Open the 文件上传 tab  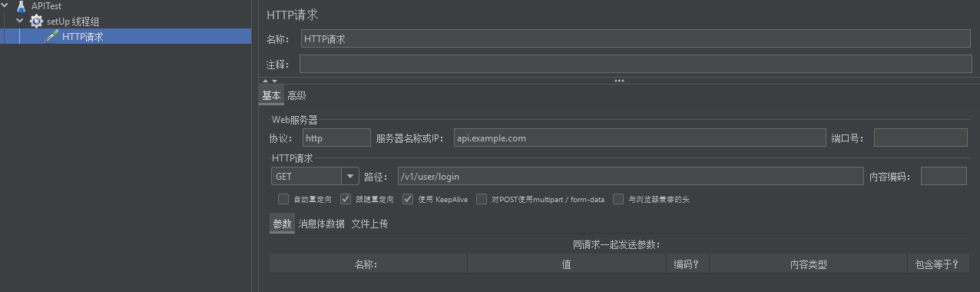click(x=369, y=224)
